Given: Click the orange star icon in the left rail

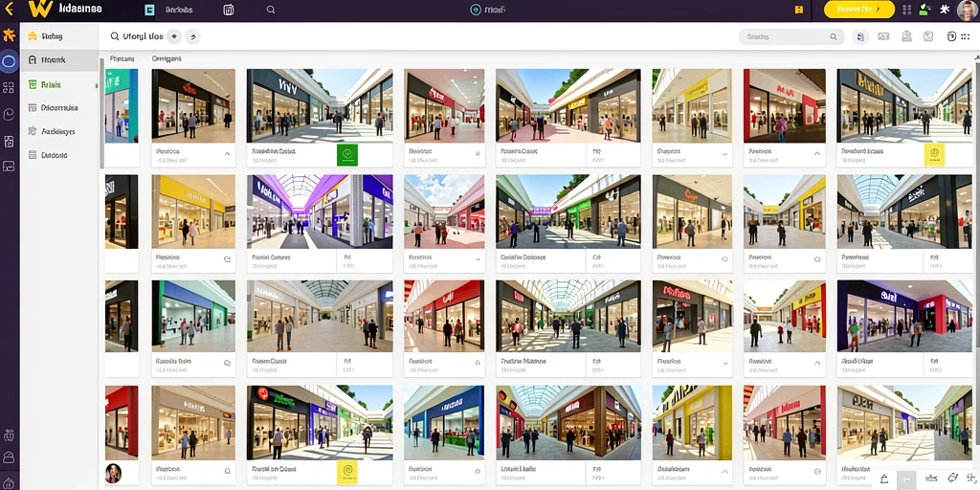Looking at the screenshot, I should point(9,35).
